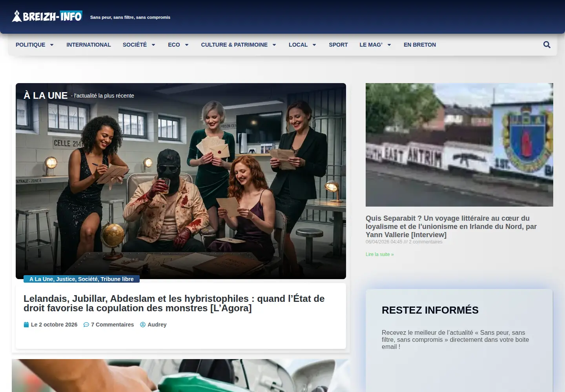Expand the Culture & Patrimoine dropdown arrow

click(x=274, y=45)
